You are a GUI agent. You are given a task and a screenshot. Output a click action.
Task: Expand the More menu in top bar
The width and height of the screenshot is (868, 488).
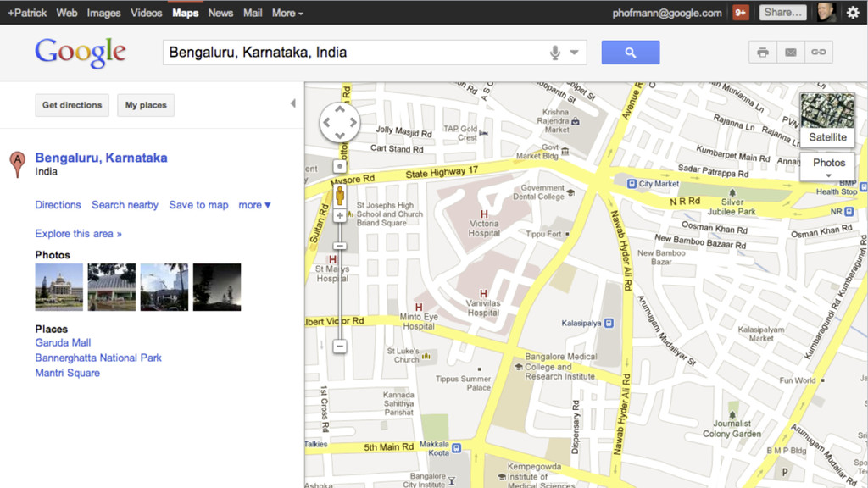click(x=287, y=13)
